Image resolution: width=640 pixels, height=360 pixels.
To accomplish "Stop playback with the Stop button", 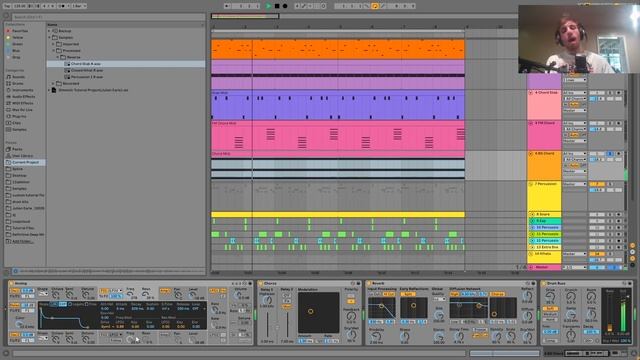I will point(277,6).
